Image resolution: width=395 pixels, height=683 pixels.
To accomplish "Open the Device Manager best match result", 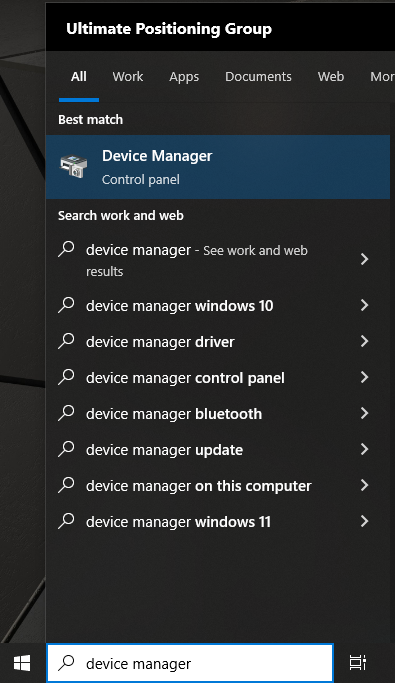I will pos(218,167).
